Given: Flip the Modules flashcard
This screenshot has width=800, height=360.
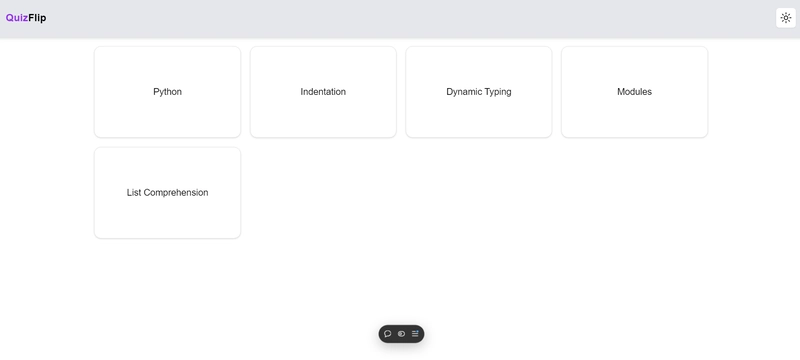Looking at the screenshot, I should coord(634,92).
